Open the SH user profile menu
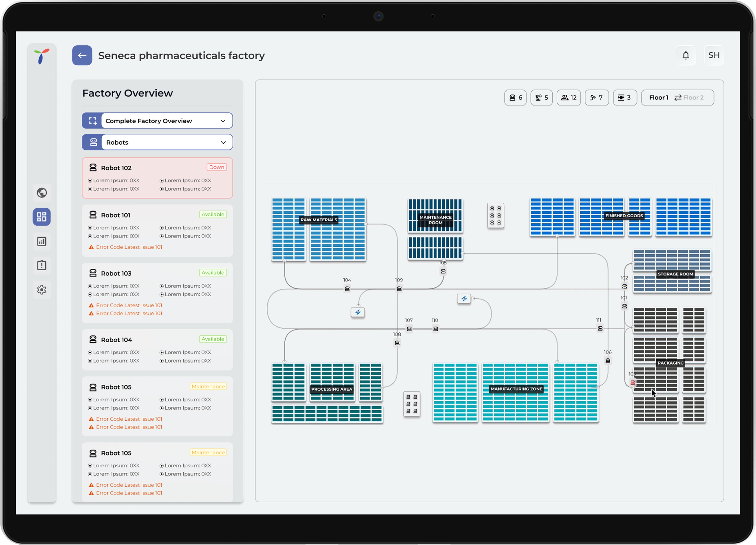This screenshot has height=545, width=756. tap(713, 55)
